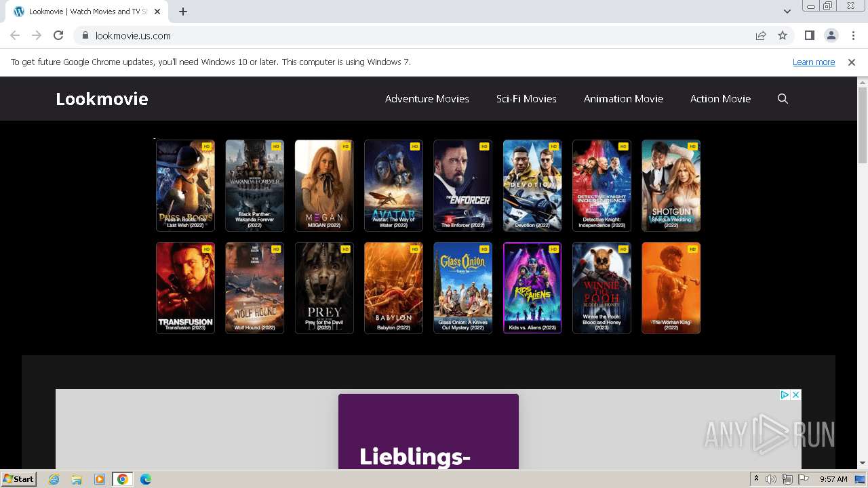
Task: Open Transfusion (2023) poster
Action: [185, 288]
